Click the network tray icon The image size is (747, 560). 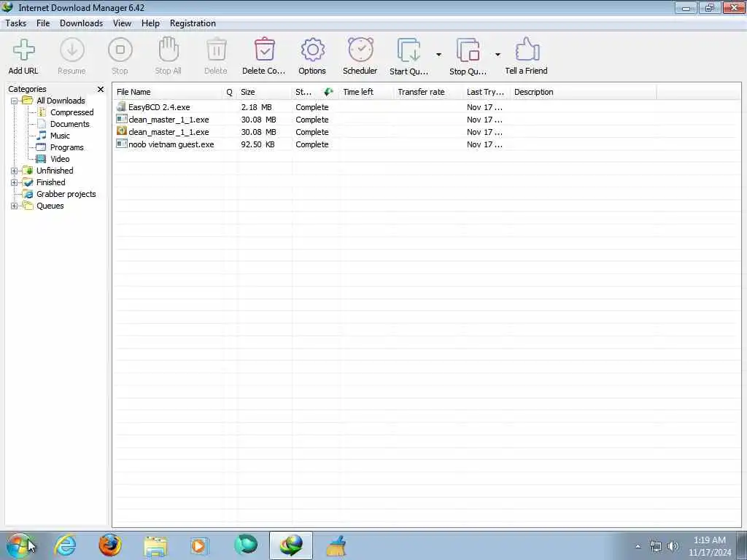pyautogui.click(x=656, y=547)
